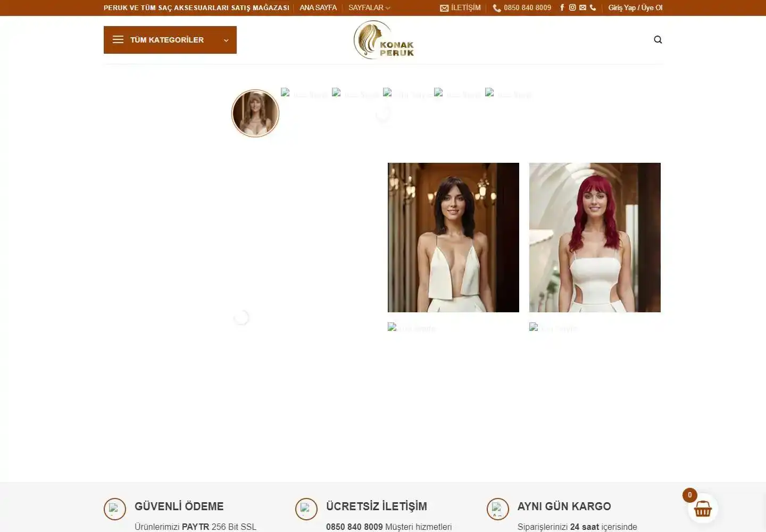Expand the SAYFALAR dropdown menu
This screenshot has width=766, height=532.
click(x=369, y=7)
